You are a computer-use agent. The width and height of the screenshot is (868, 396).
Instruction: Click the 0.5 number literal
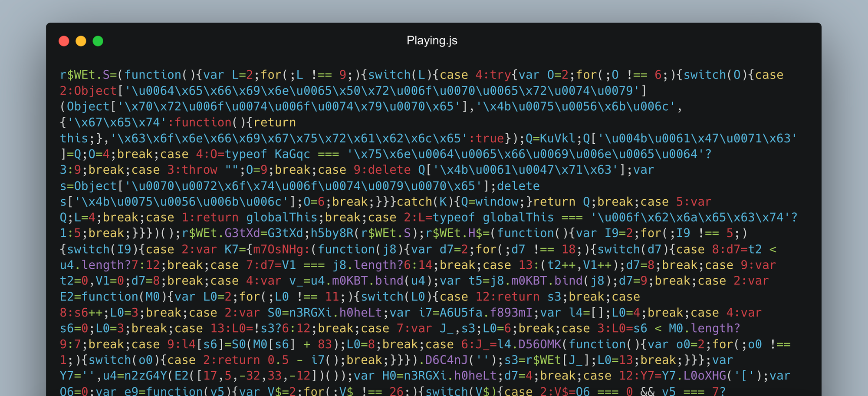click(x=278, y=360)
